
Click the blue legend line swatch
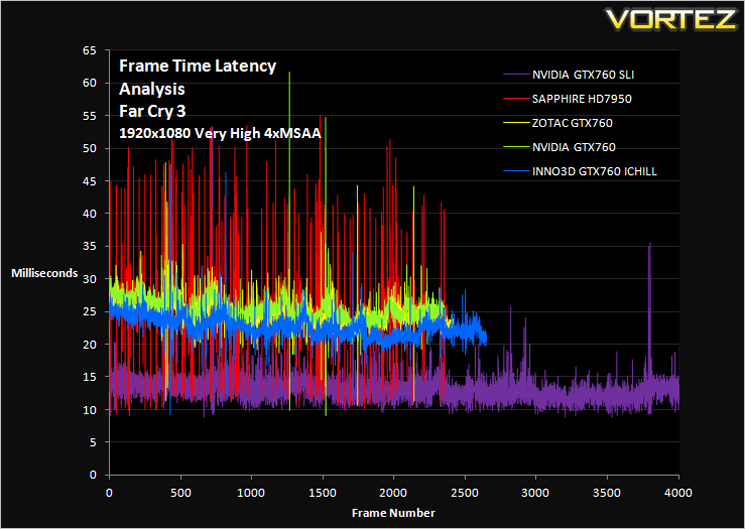[x=516, y=171]
